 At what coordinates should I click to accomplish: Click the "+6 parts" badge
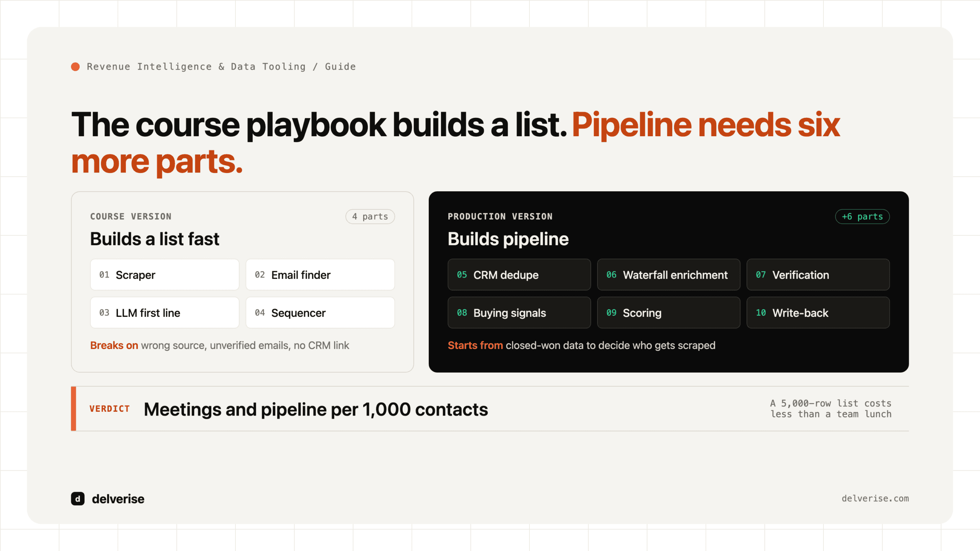[862, 217]
